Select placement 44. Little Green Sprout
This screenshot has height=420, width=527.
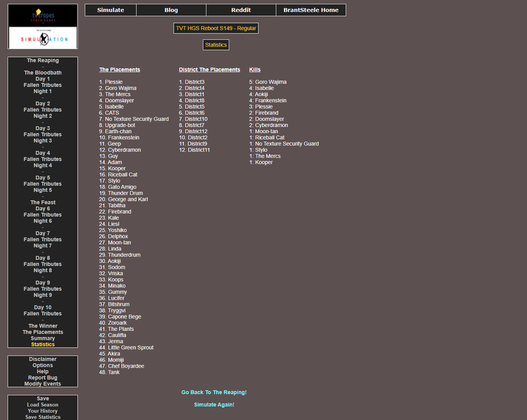(x=127, y=348)
